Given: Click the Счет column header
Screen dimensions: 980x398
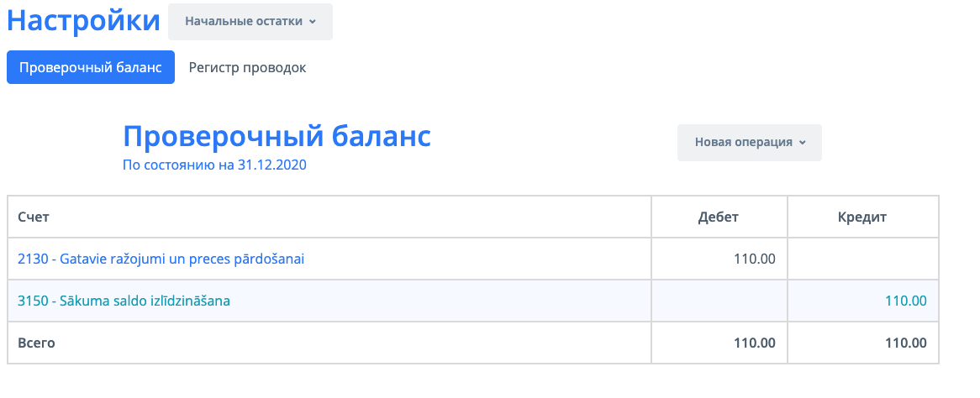Looking at the screenshot, I should 34,217.
